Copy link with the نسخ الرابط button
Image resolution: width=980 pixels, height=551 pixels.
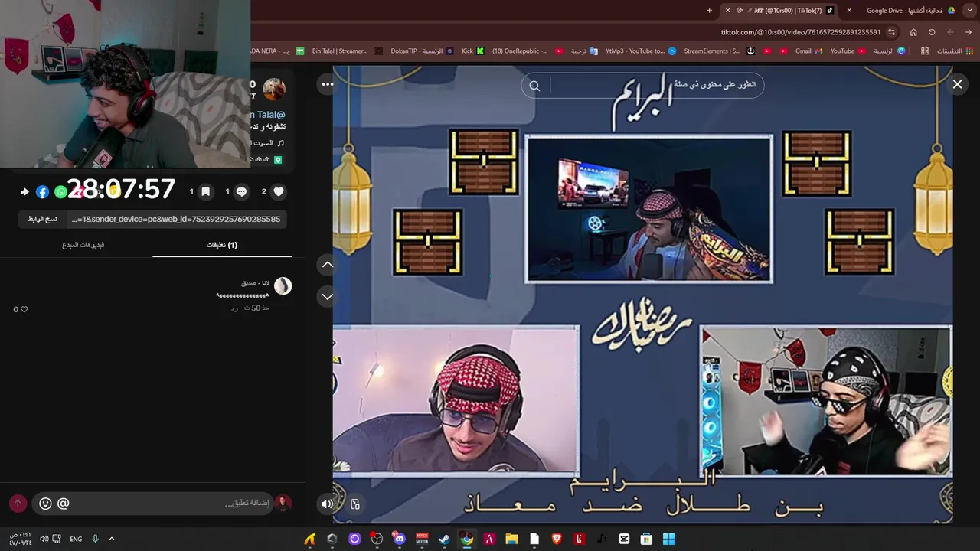(42, 219)
